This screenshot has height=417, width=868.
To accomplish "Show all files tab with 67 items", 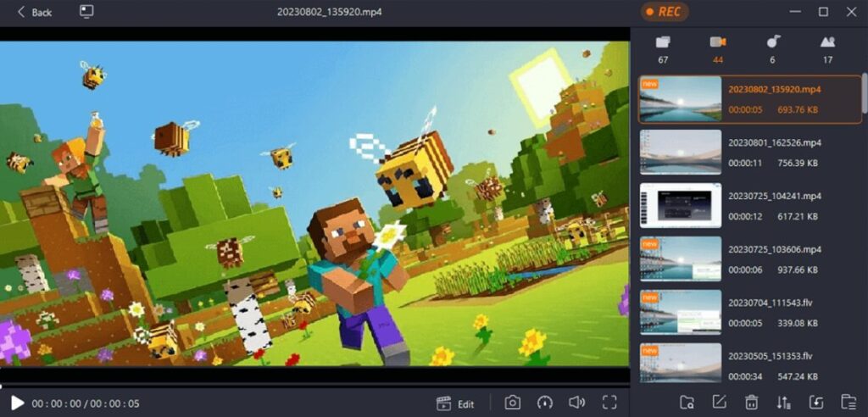I will coord(663,48).
